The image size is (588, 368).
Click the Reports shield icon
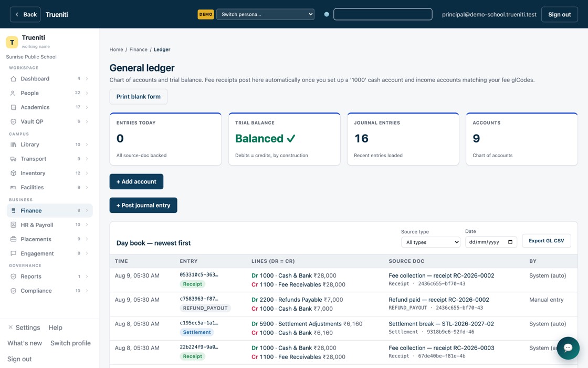tap(13, 277)
